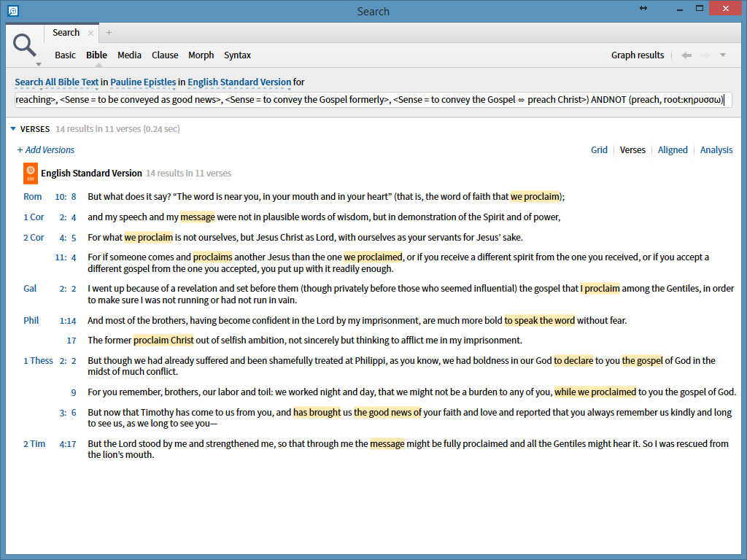Open verse reference 11: 4
The width and height of the screenshot is (747, 560).
[65, 257]
